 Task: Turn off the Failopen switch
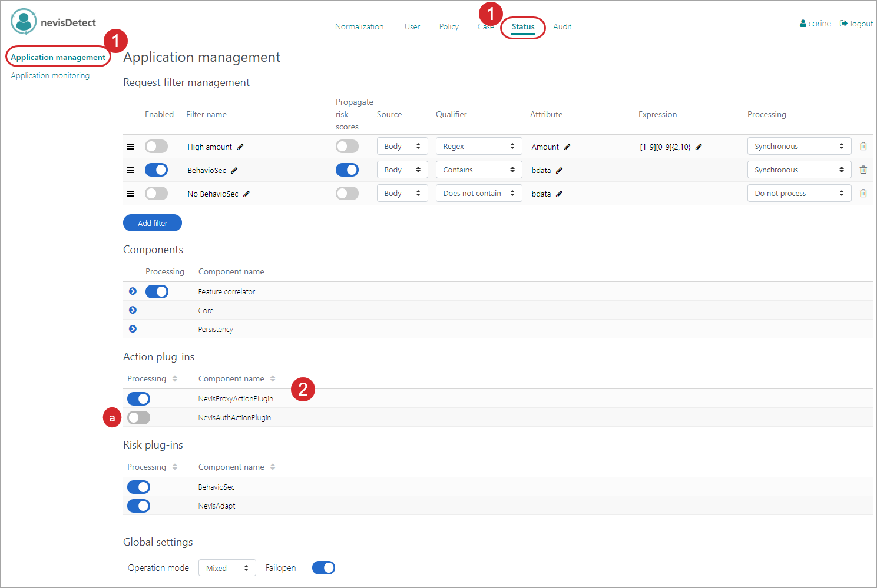tap(323, 568)
